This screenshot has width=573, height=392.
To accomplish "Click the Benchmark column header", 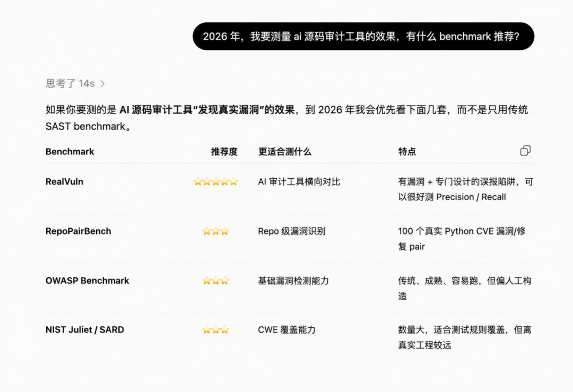I will 70,152.
